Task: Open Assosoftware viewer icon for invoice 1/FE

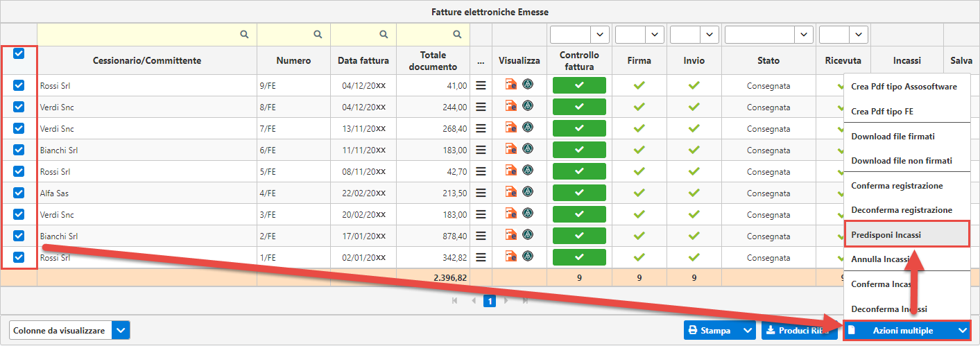Action: click(528, 257)
